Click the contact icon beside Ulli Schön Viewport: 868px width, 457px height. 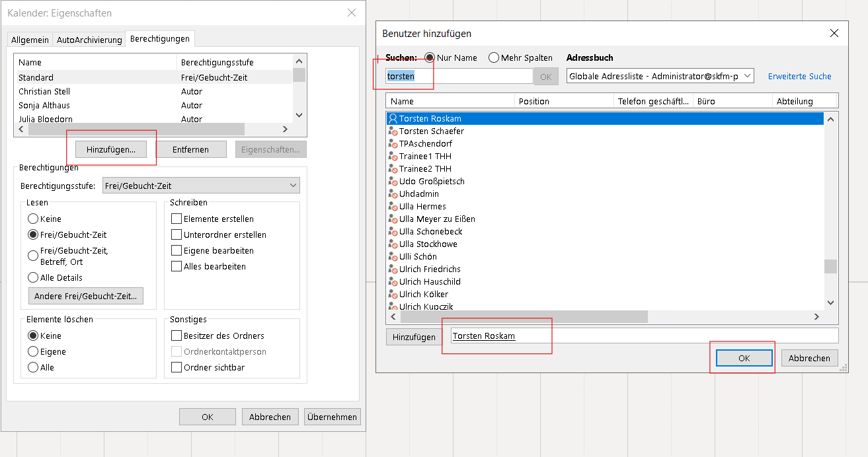pos(393,257)
